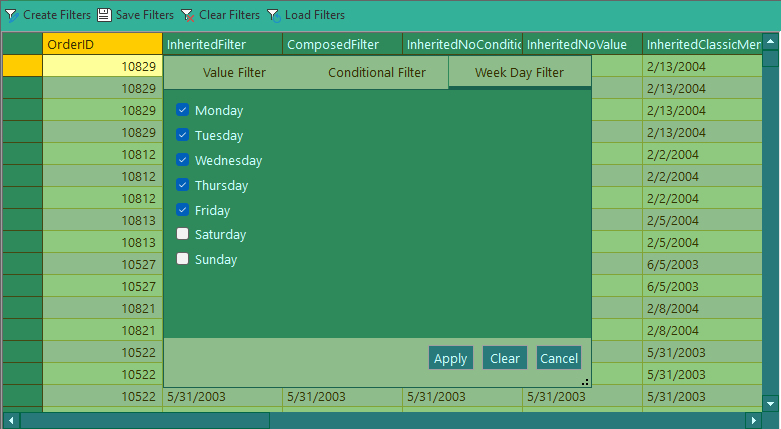Viewport: 781px width, 429px height.
Task: Click the horizontal scrollbar left arrow
Action: 11,420
